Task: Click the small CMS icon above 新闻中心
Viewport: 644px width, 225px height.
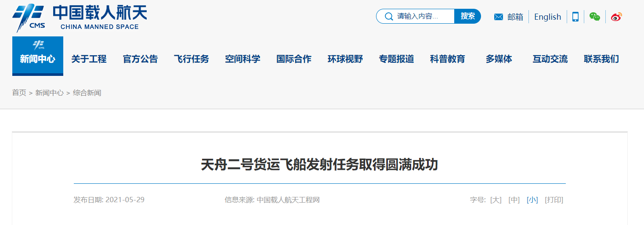Action: [x=38, y=45]
